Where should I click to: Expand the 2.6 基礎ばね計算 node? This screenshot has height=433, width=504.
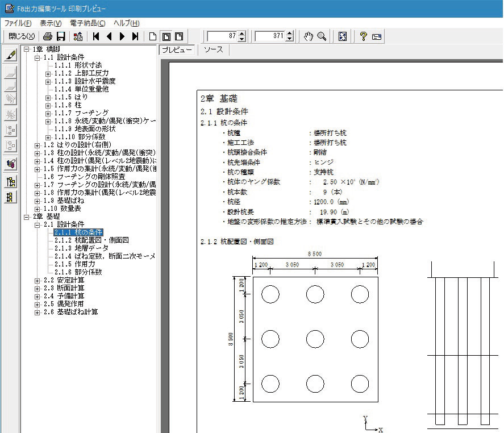pos(38,313)
